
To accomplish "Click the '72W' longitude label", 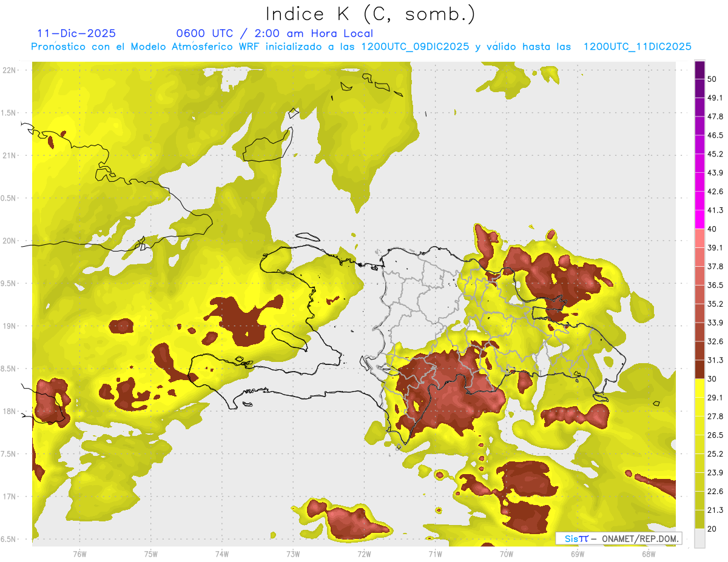I will (364, 554).
